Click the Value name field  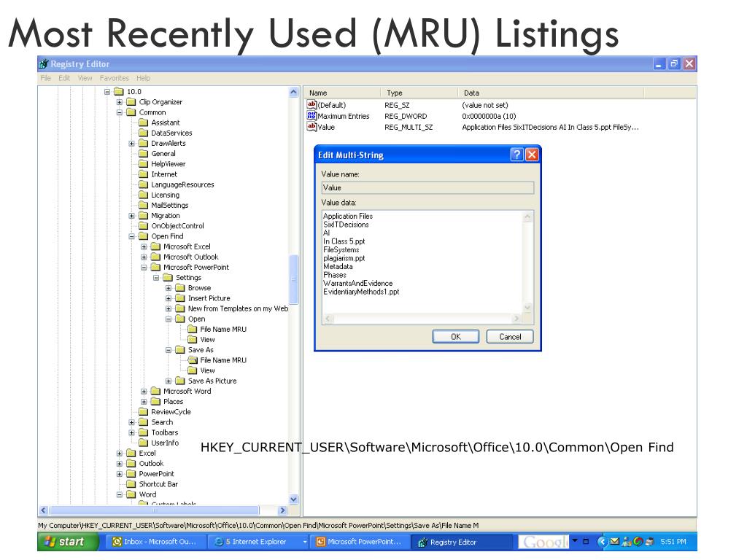click(427, 187)
